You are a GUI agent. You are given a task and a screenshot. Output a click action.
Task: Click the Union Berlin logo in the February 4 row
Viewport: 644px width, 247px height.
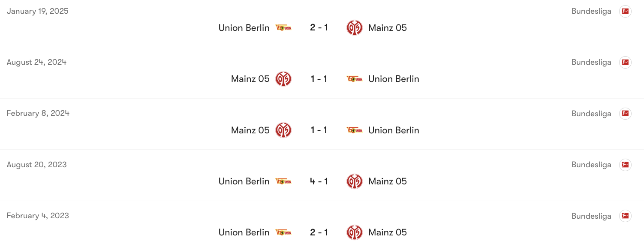point(283,232)
